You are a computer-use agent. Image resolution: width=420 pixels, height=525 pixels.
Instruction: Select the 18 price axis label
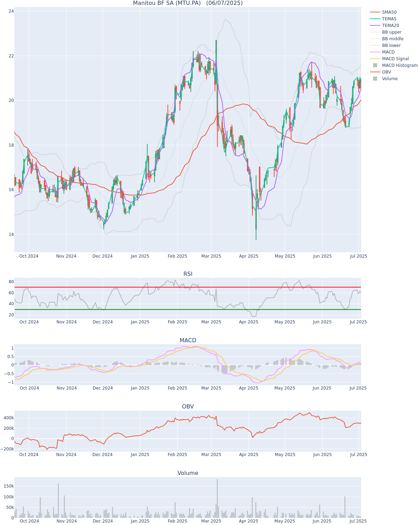[x=11, y=145]
